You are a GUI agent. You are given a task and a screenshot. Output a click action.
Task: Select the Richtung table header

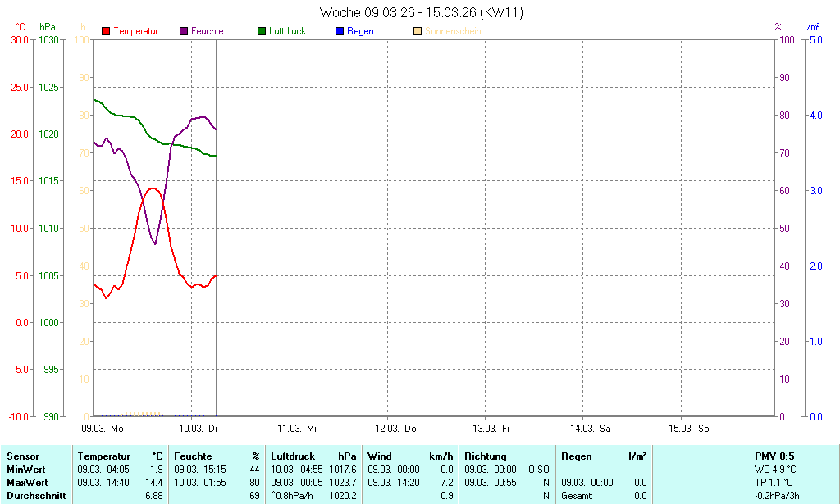point(486,456)
